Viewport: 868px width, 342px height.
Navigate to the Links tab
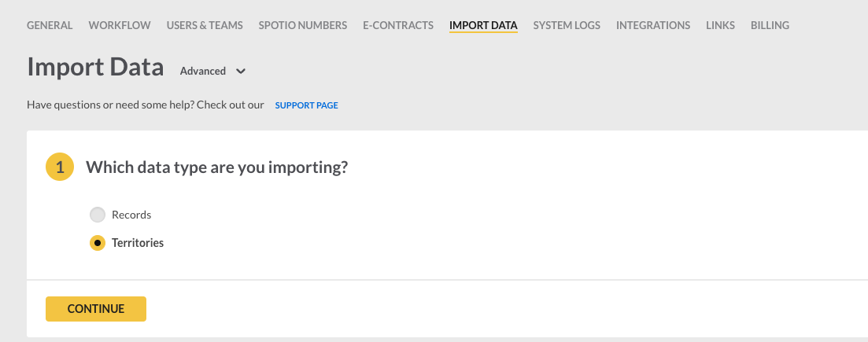coord(720,25)
